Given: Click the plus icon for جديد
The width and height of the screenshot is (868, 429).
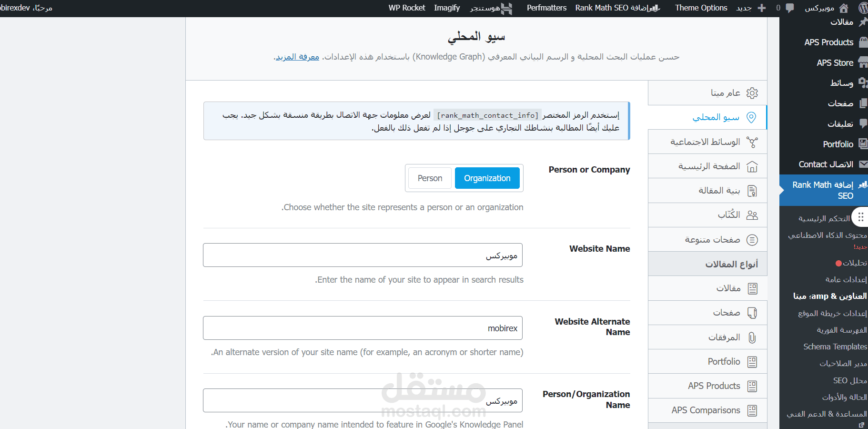Looking at the screenshot, I should (x=762, y=8).
